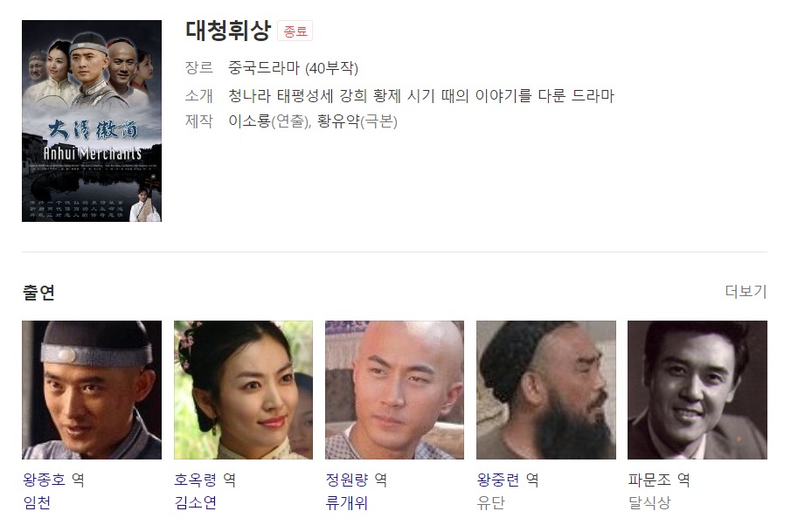This screenshot has height=532, width=798.
Task: Click the 종료 status badge
Action: 295,31
